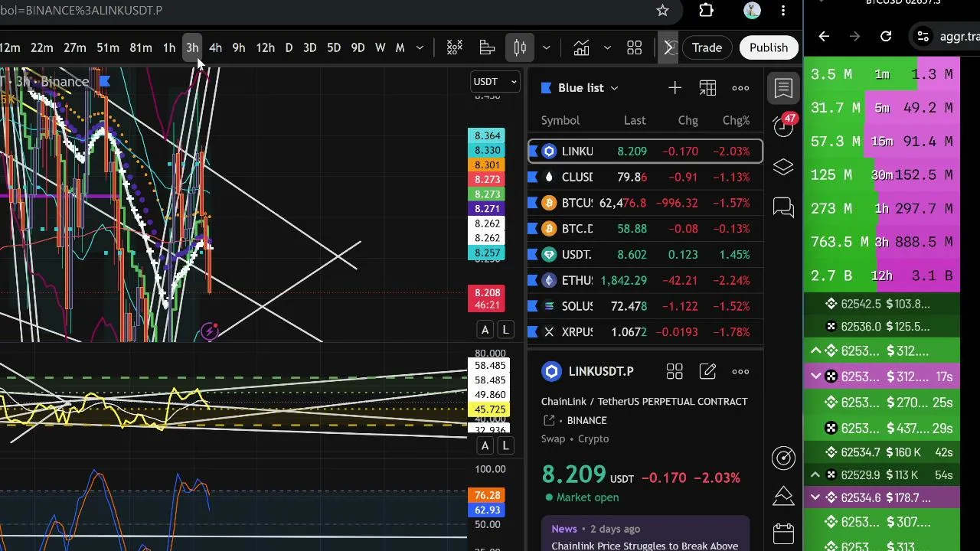
Task: Open the calendar sidebar icon
Action: point(783,533)
